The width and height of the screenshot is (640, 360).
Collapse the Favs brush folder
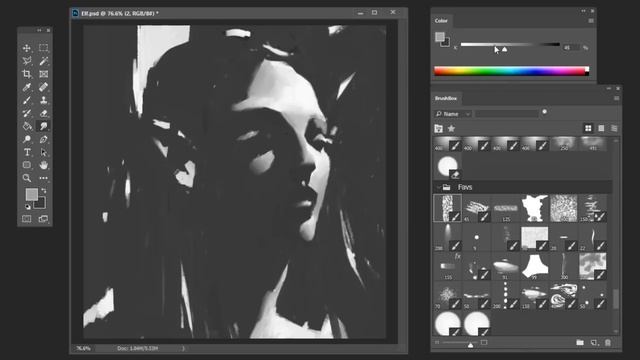[x=439, y=187]
